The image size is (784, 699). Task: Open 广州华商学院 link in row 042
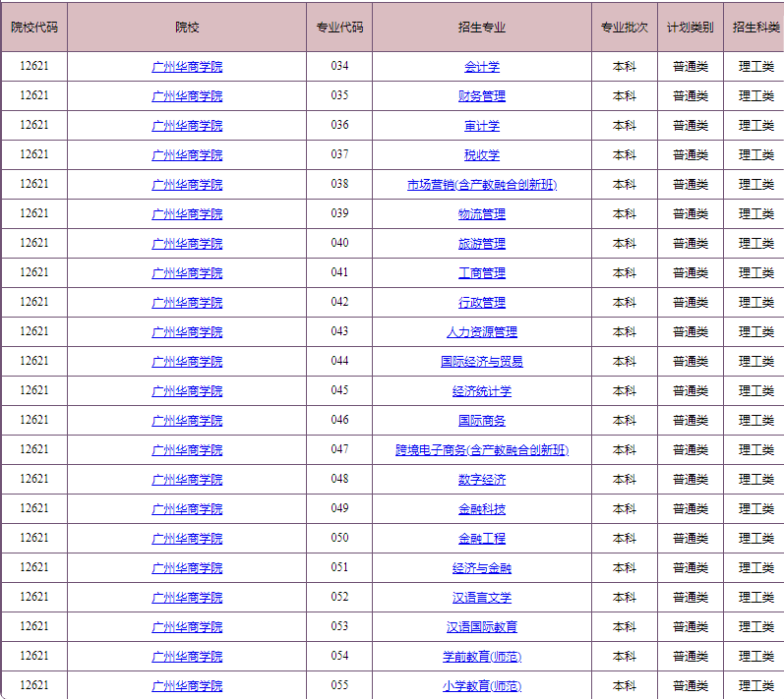(187, 302)
